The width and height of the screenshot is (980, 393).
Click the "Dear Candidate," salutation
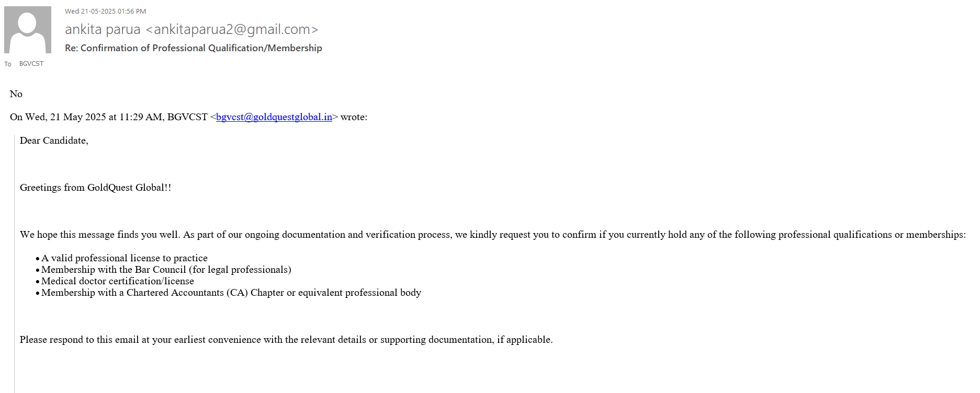(54, 141)
